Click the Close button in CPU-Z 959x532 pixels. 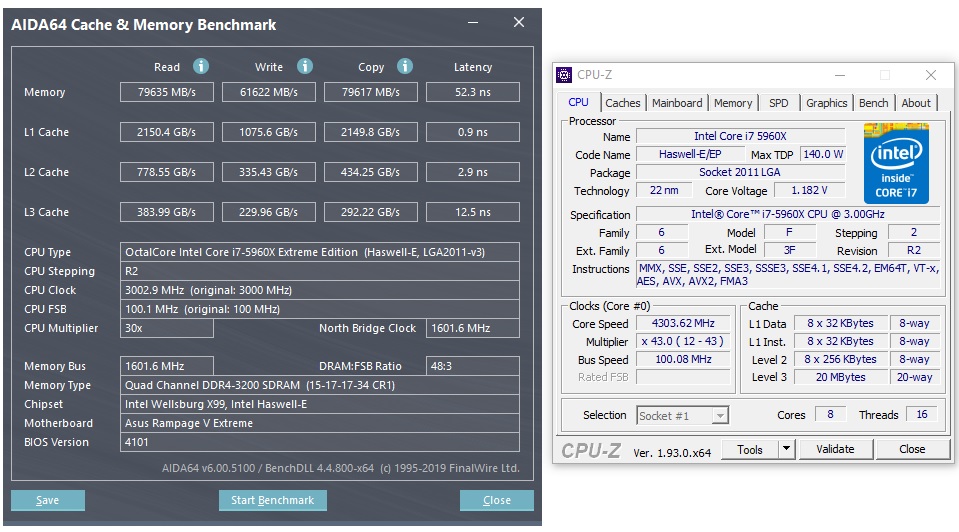pos(912,449)
